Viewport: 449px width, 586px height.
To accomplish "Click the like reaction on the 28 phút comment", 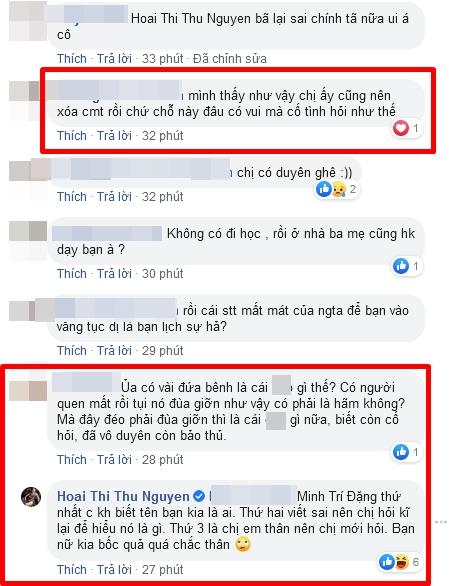I will pos(401,452).
